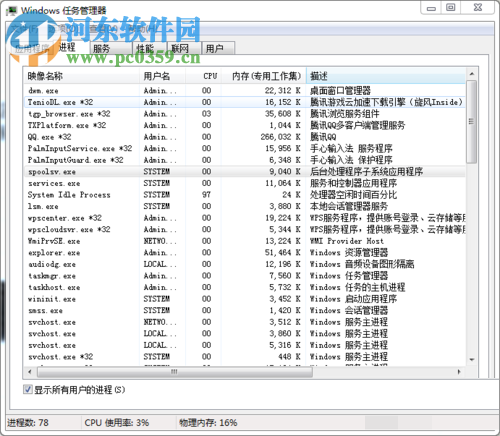Select PalmInputGuard.exe *32 process
The width and height of the screenshot is (500, 436).
click(x=245, y=160)
